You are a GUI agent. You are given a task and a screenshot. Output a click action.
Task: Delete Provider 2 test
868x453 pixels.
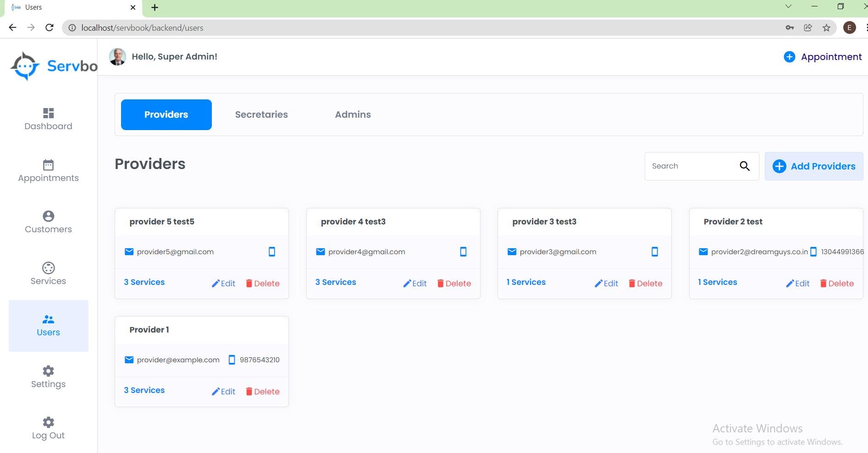837,284
